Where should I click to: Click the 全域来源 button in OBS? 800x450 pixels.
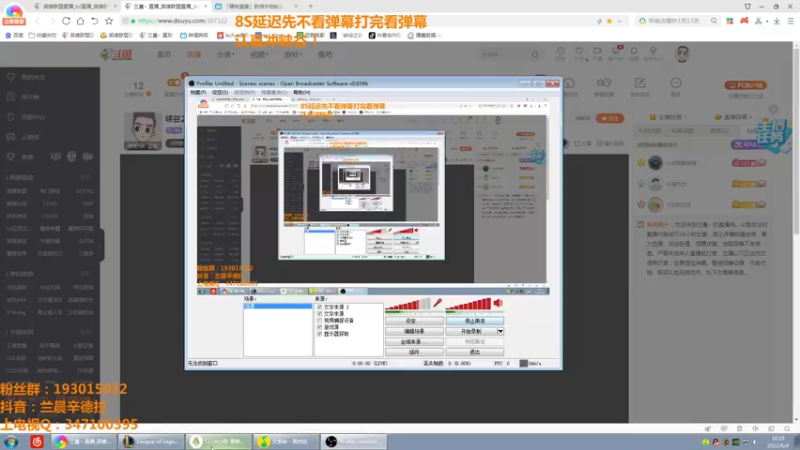pyautogui.click(x=414, y=341)
